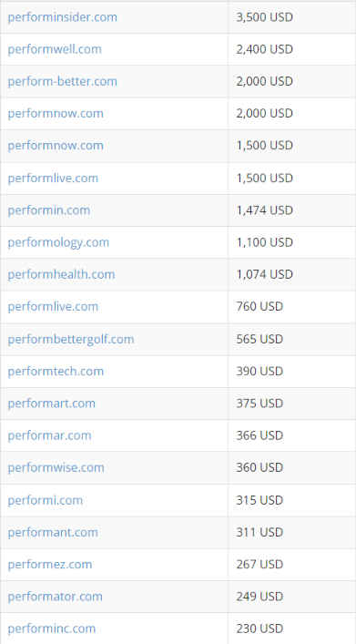Visit the performology.com link
The height and width of the screenshot is (644, 356).
pos(58,242)
